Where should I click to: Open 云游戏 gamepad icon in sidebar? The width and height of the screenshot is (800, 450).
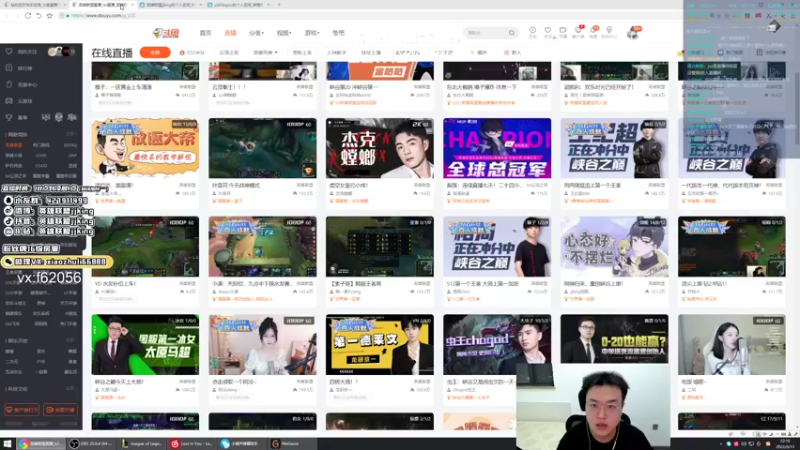9,101
